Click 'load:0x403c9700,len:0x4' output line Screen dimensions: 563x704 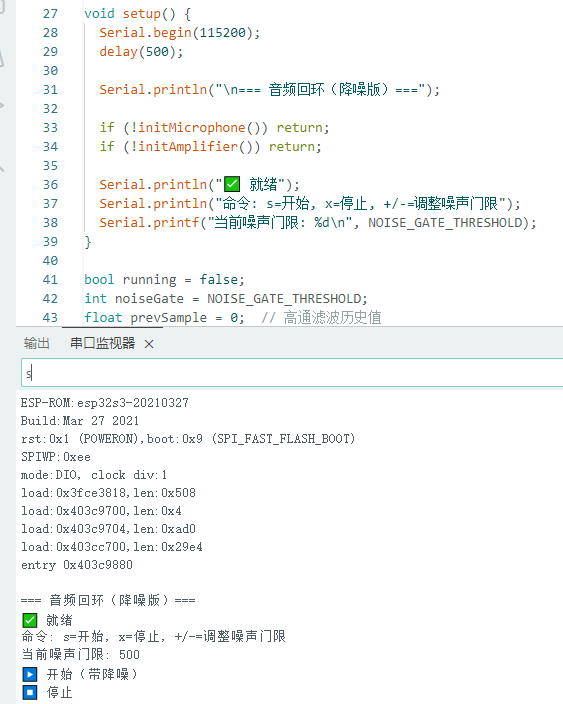tap(101, 510)
